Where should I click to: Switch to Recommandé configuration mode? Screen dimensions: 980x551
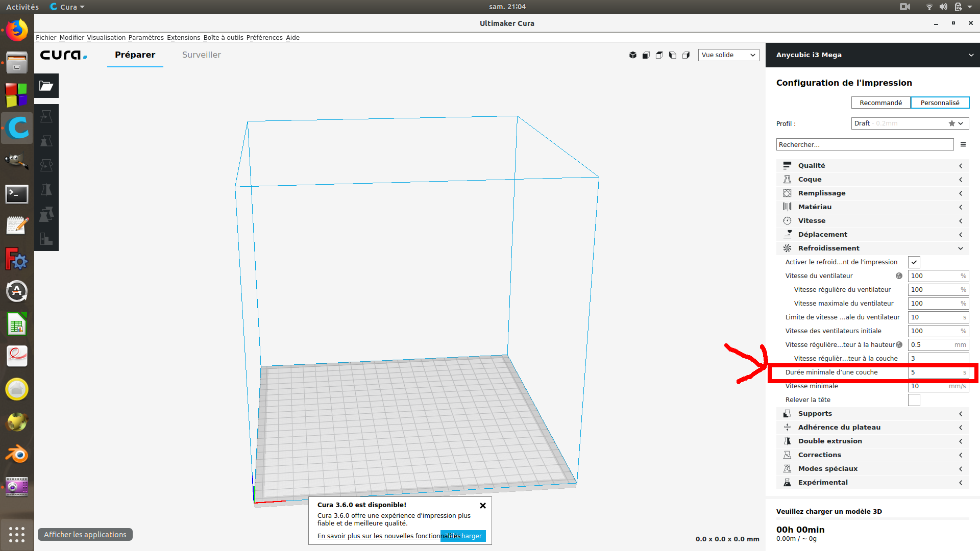pyautogui.click(x=880, y=103)
